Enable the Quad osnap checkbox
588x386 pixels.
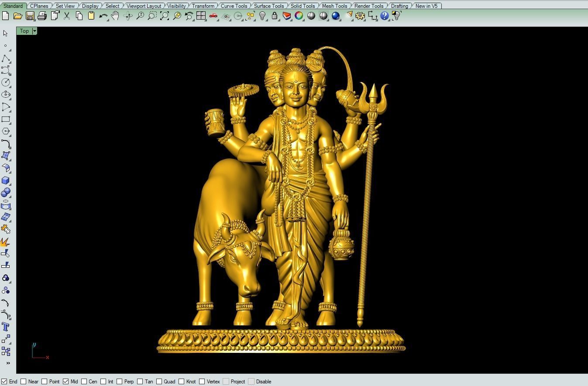pyautogui.click(x=159, y=381)
